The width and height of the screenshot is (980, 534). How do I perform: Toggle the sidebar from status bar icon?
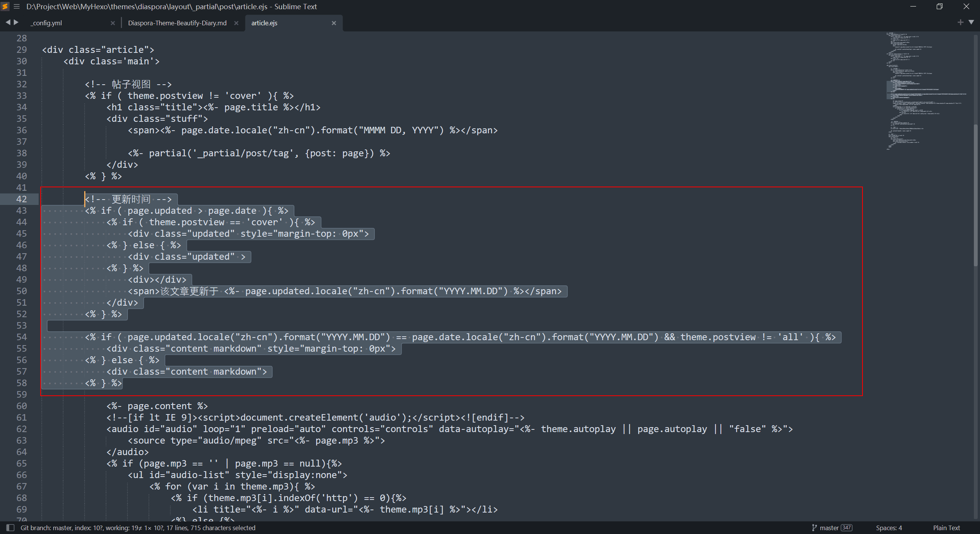(10, 528)
